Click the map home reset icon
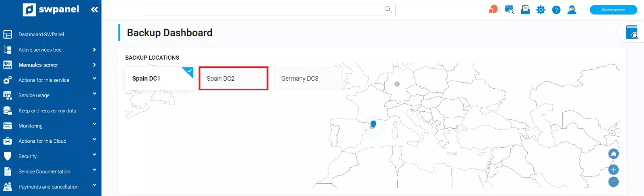This screenshot has height=196, width=644. point(613,154)
